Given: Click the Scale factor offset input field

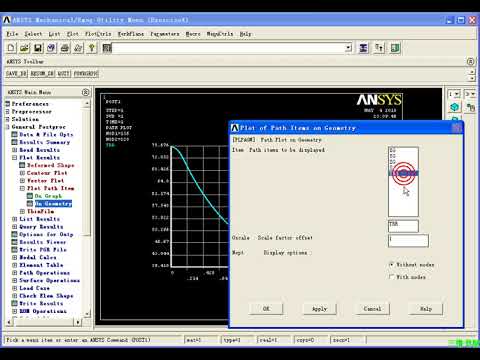Looking at the screenshot, I should point(408,241).
